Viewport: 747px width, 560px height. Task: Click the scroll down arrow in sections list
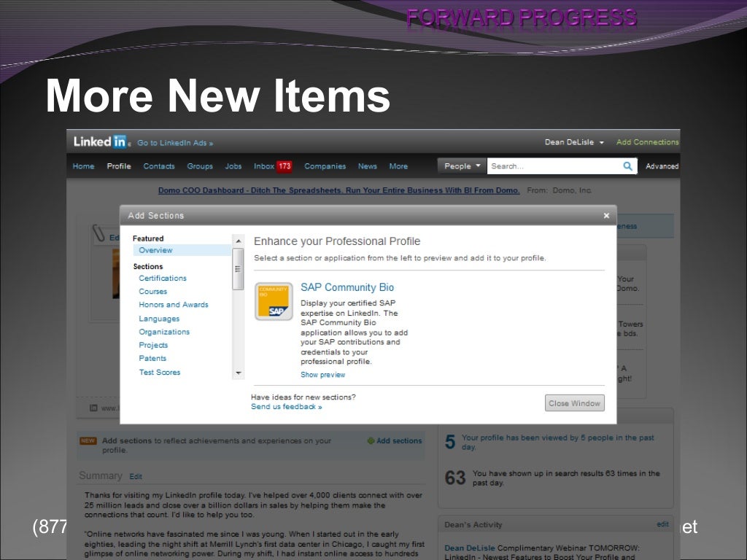[239, 373]
